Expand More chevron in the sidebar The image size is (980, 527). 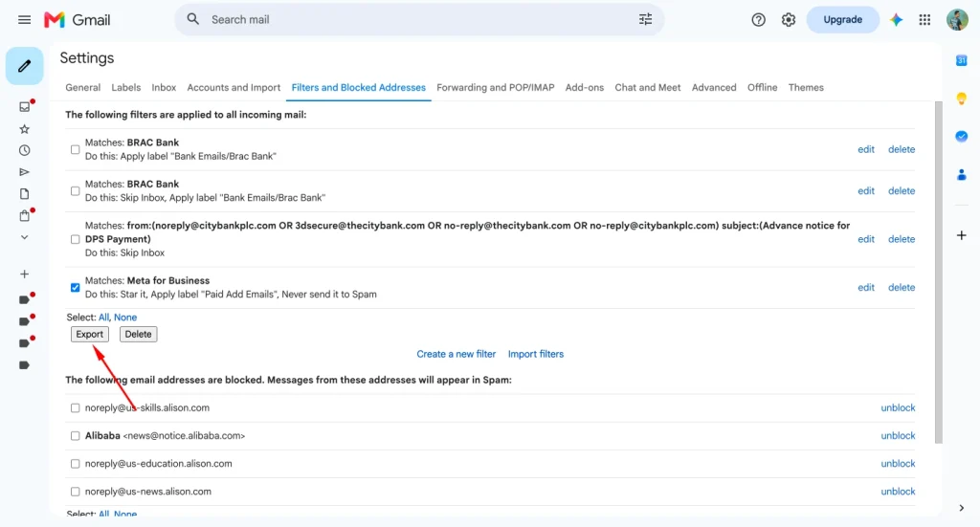coord(24,237)
